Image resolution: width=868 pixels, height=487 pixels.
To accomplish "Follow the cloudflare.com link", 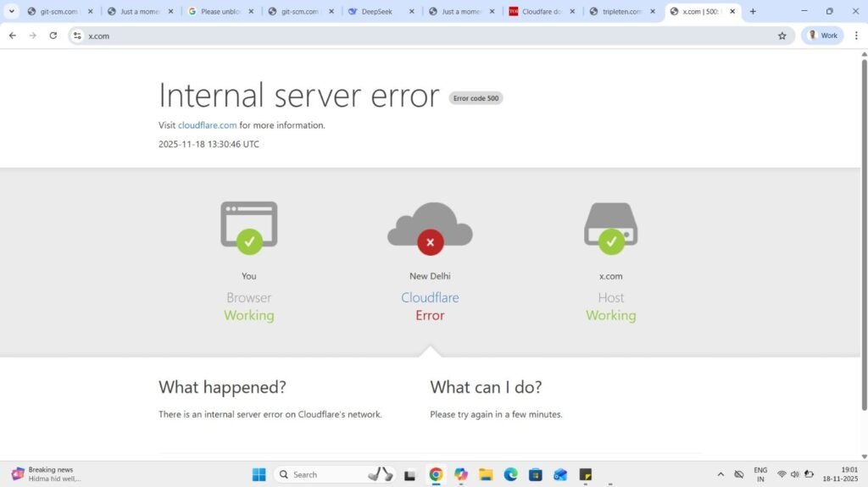I will (x=208, y=125).
